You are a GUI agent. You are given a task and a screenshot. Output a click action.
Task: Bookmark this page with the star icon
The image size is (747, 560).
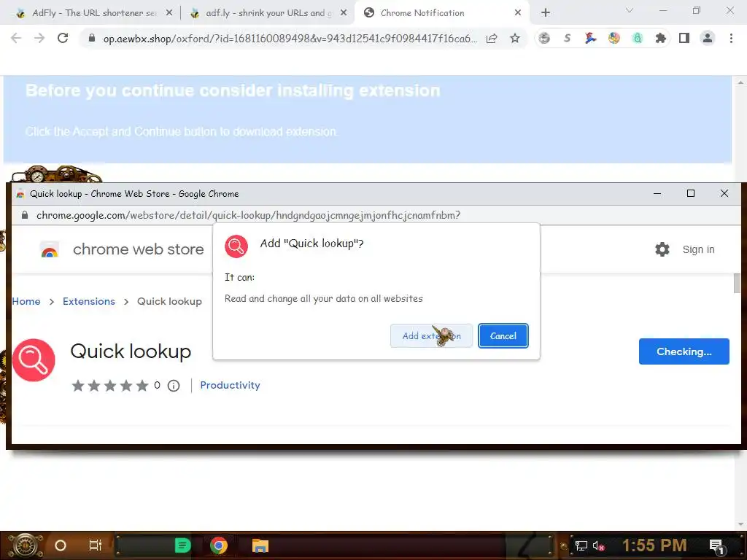tap(515, 38)
